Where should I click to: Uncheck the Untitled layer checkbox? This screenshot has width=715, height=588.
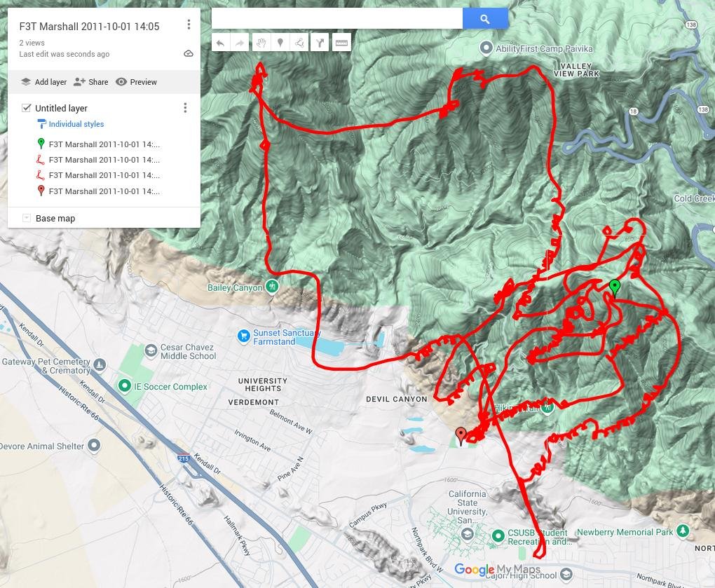point(27,108)
